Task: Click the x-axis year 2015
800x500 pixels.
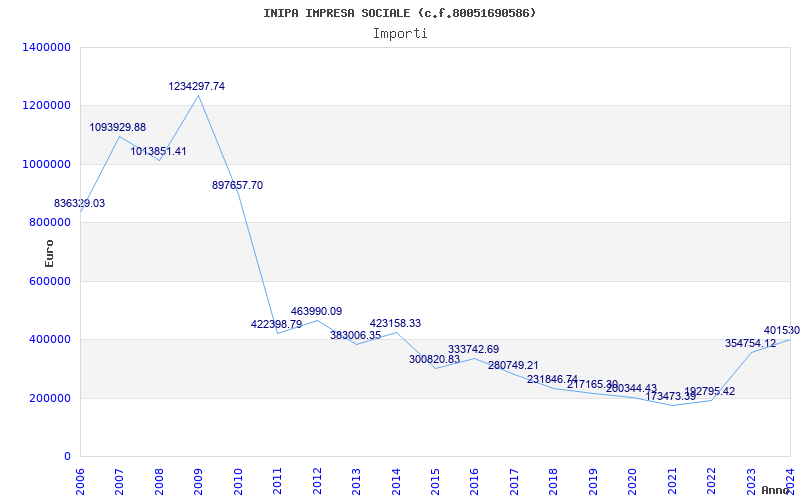Action: point(435,481)
